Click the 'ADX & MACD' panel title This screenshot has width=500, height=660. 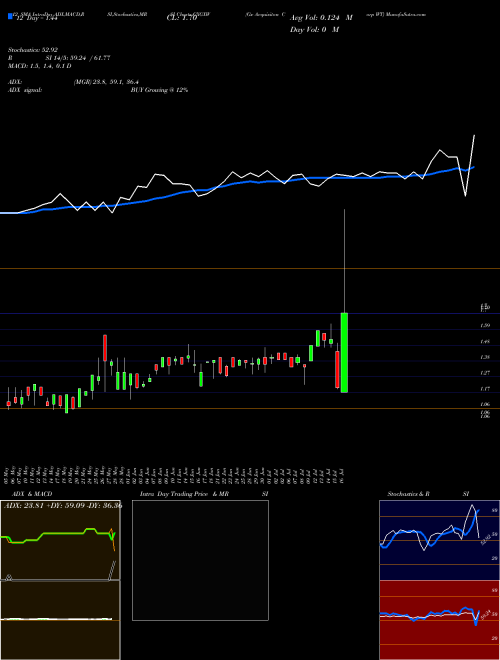32,494
